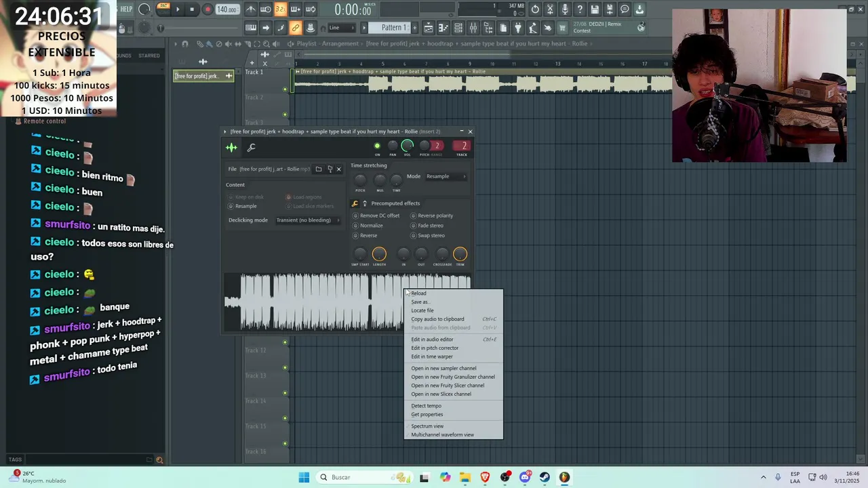Click the tempo field showing 140
Viewport: 868px width, 488px height.
click(x=226, y=9)
